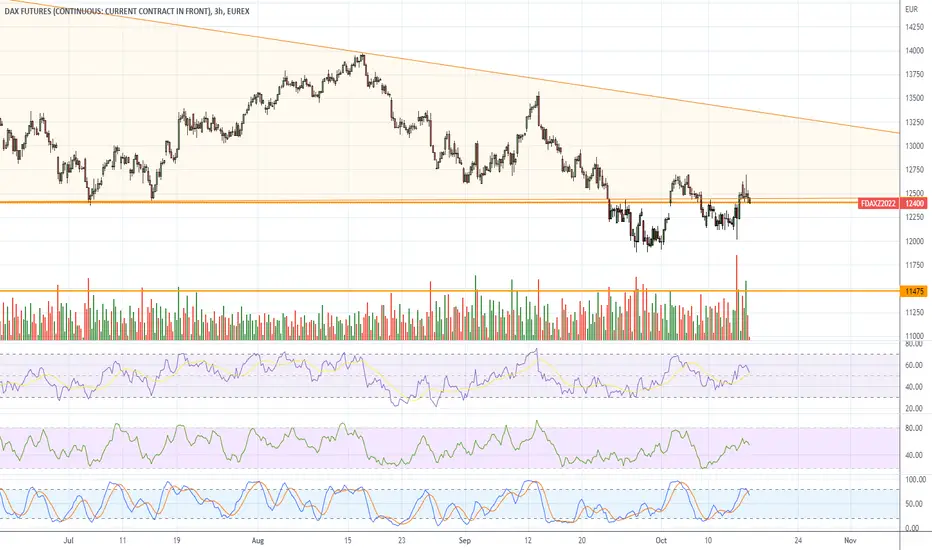
Task: Click the EUR currency label
Action: click(x=911, y=10)
